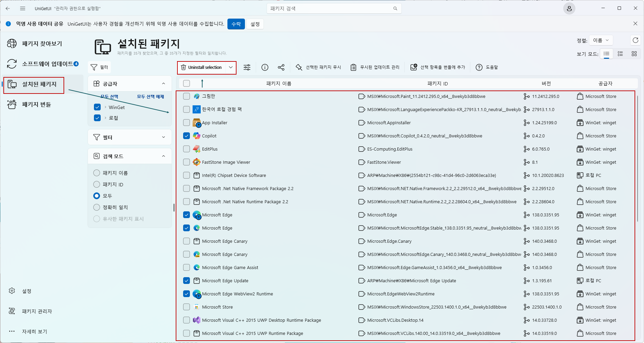Screen dimensions: 644x343
Task: Open 패키지 관리자 from the sidebar
Action: [x=43, y=311]
